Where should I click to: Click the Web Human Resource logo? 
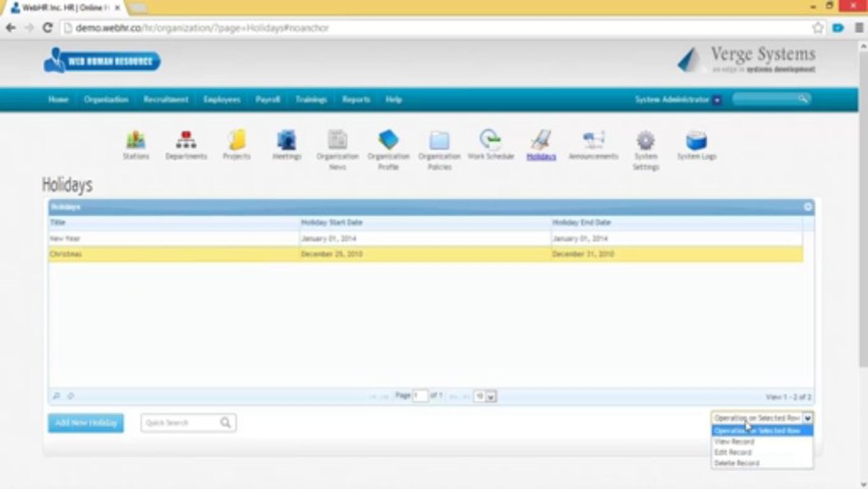[102, 61]
